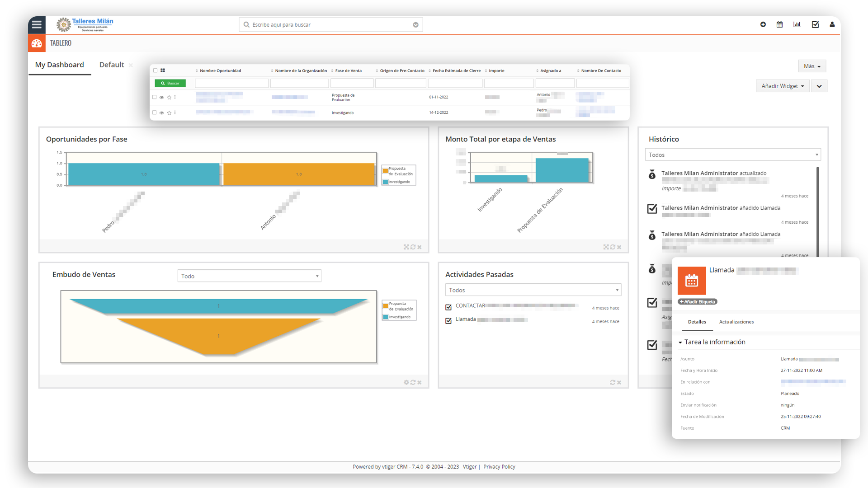Click the quick create plus icon

click(x=763, y=24)
